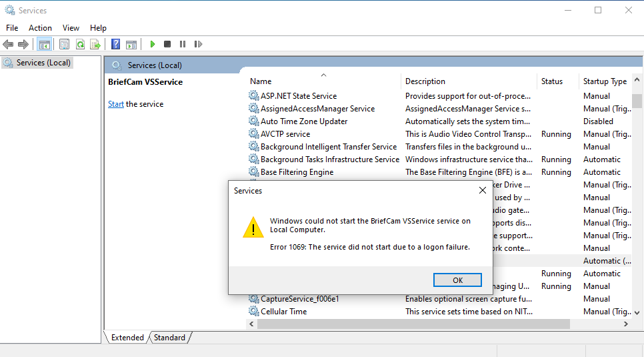The height and width of the screenshot is (357, 644).
Task: Click 'Enables optional screen capture fu...' description
Action: tap(468, 299)
